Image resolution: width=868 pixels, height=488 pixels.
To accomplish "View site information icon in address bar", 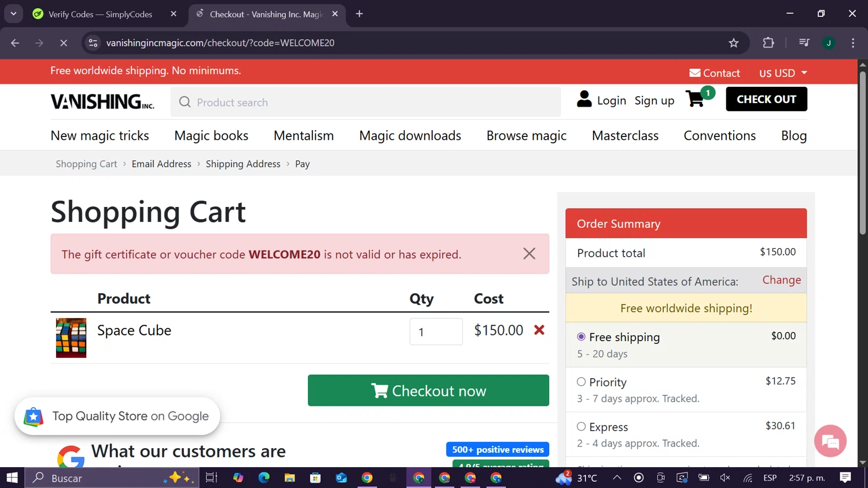I will (93, 43).
